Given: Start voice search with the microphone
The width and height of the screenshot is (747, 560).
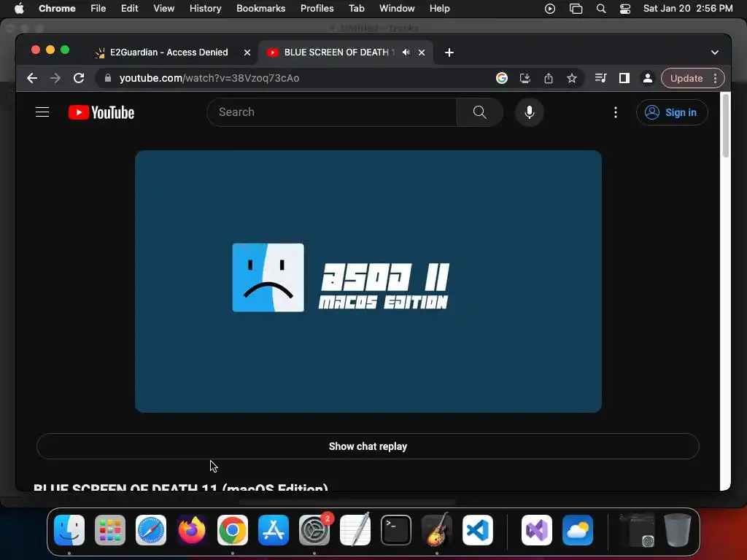Looking at the screenshot, I should tap(530, 112).
